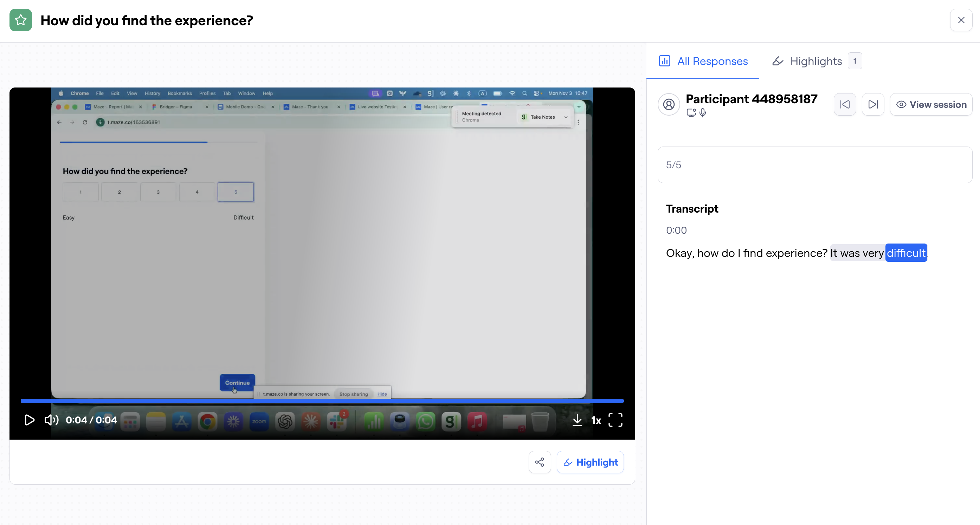Jump to transcript timestamp 0:00

(676, 230)
